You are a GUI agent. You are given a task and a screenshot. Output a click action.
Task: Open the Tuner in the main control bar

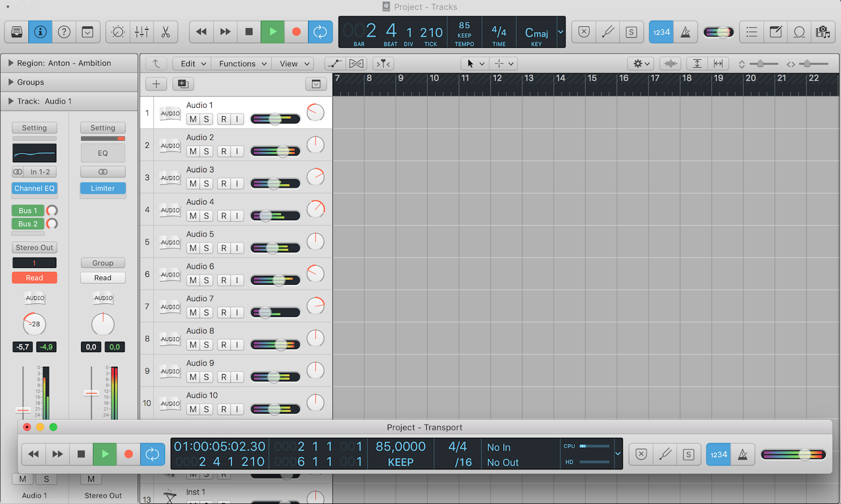pos(608,32)
